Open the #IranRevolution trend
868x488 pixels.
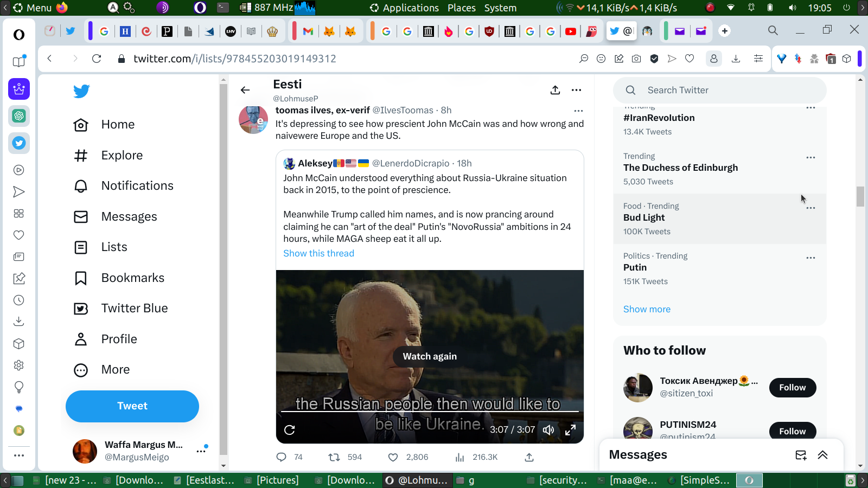click(659, 118)
